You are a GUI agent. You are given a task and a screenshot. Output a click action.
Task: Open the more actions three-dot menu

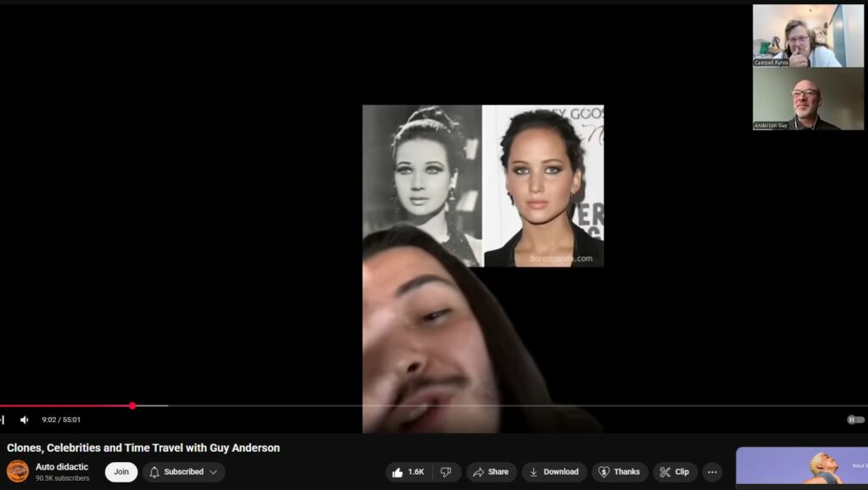[x=712, y=471]
